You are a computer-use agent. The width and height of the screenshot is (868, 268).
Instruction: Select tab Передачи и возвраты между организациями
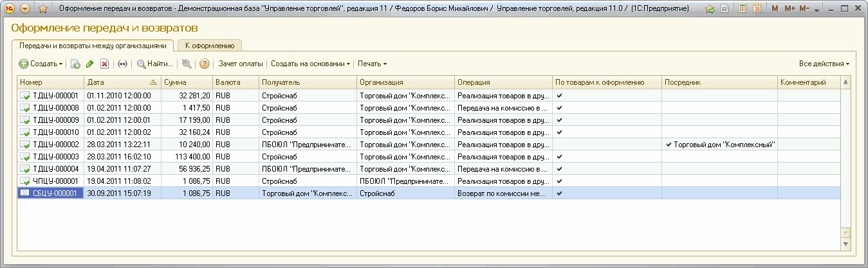pyautogui.click(x=93, y=46)
